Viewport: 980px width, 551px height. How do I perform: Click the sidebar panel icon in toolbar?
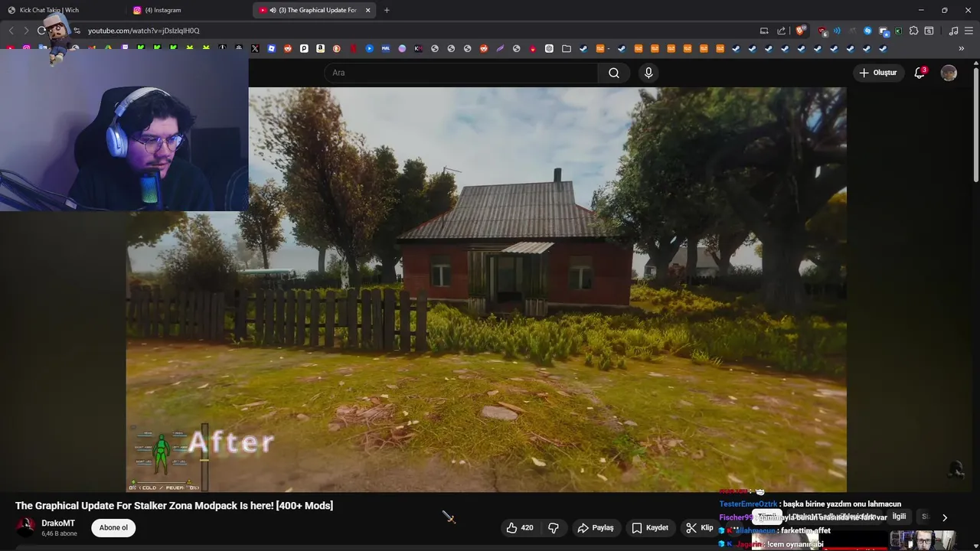pos(929,31)
